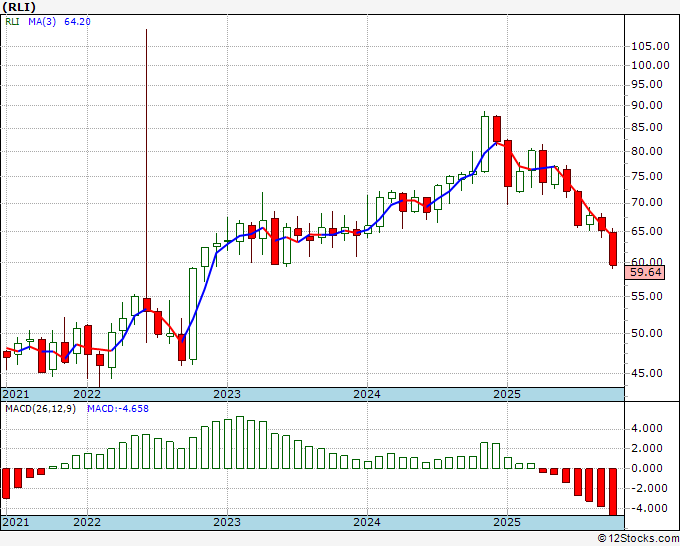The height and width of the screenshot is (546, 680).
Task: Click 2025 on the price chart time axis
Action: (507, 394)
